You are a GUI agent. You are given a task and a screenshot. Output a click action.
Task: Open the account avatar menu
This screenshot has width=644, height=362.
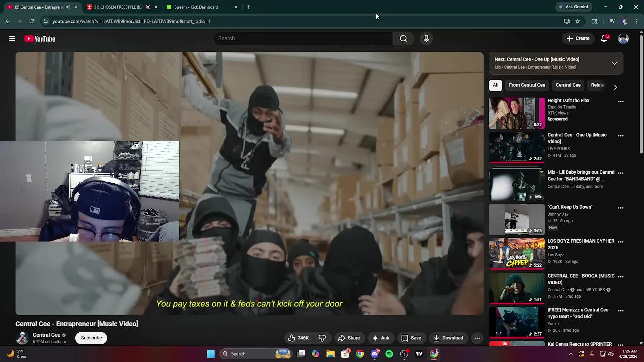click(623, 39)
